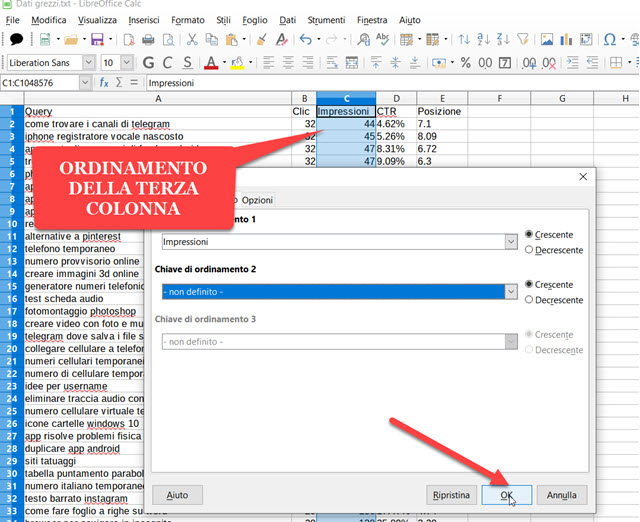The height and width of the screenshot is (522, 640).
Task: Click the Open folder icon
Action: tap(71, 40)
